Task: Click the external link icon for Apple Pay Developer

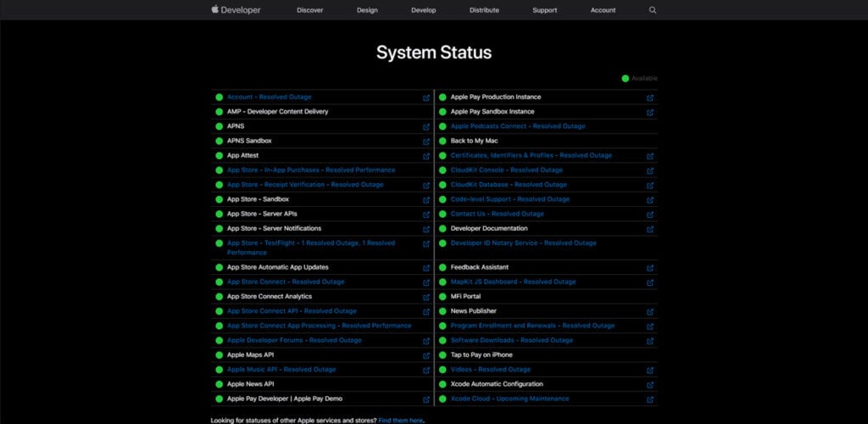Action: coord(426,399)
